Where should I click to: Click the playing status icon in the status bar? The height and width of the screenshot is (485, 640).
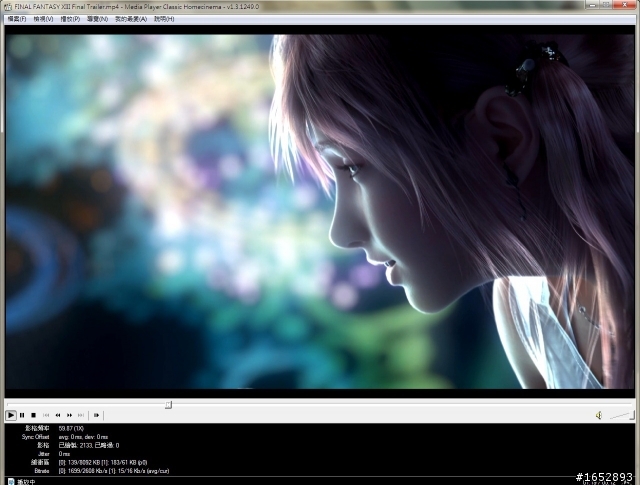coord(11,482)
